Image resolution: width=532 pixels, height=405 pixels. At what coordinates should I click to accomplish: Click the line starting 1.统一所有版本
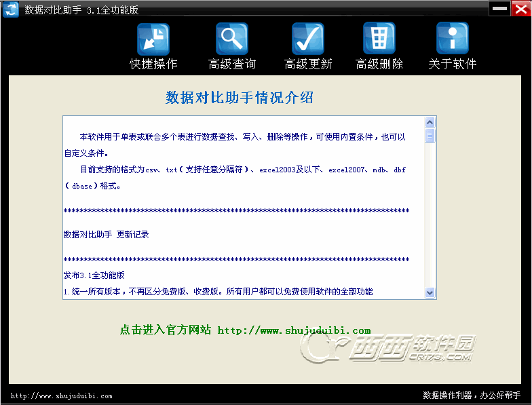tap(218, 292)
